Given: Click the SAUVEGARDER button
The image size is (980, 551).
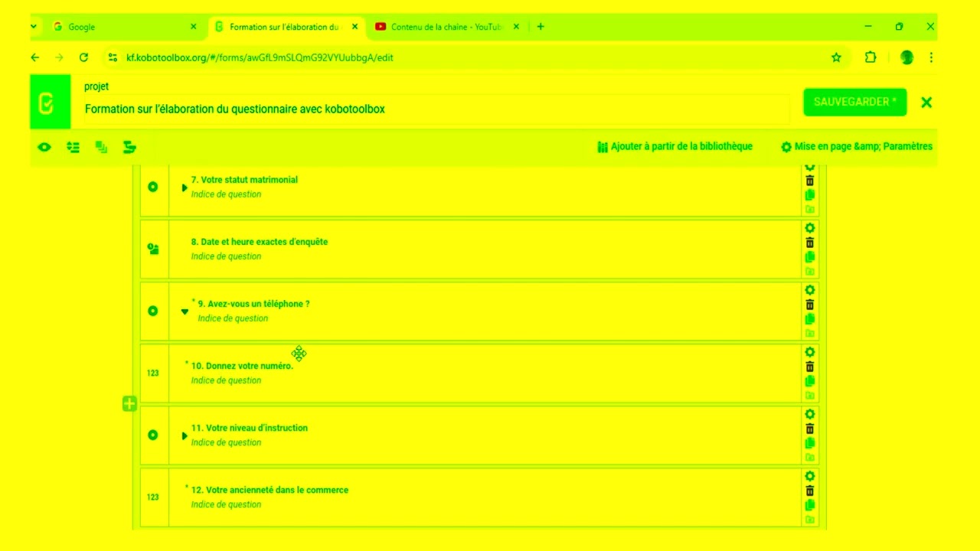Looking at the screenshot, I should click(x=854, y=103).
